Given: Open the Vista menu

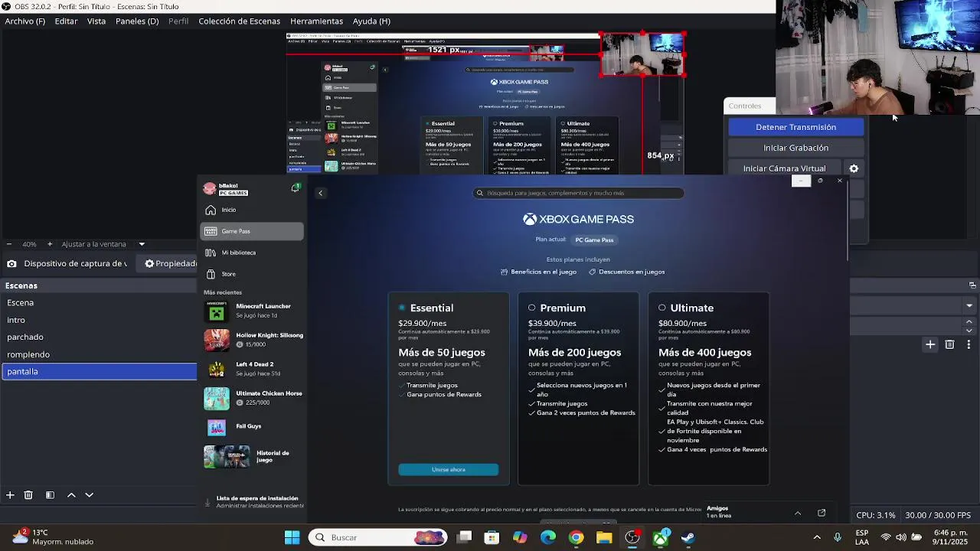Looking at the screenshot, I should (96, 21).
